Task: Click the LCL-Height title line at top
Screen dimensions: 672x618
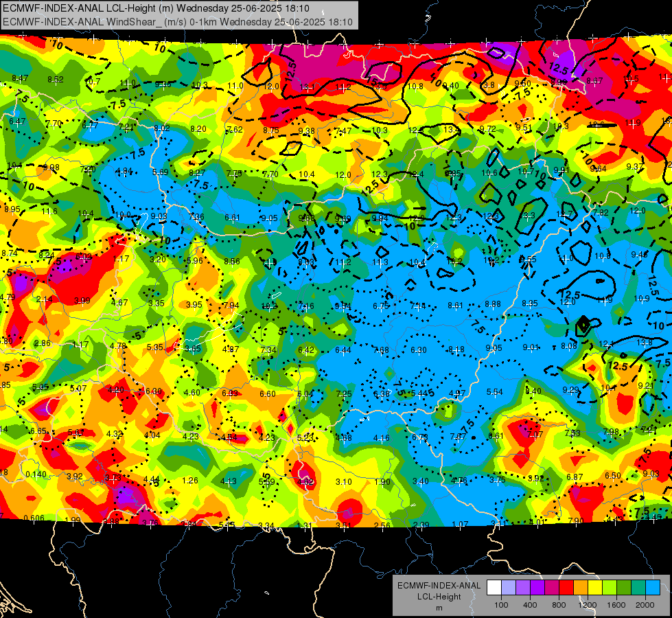Action: coord(156,8)
